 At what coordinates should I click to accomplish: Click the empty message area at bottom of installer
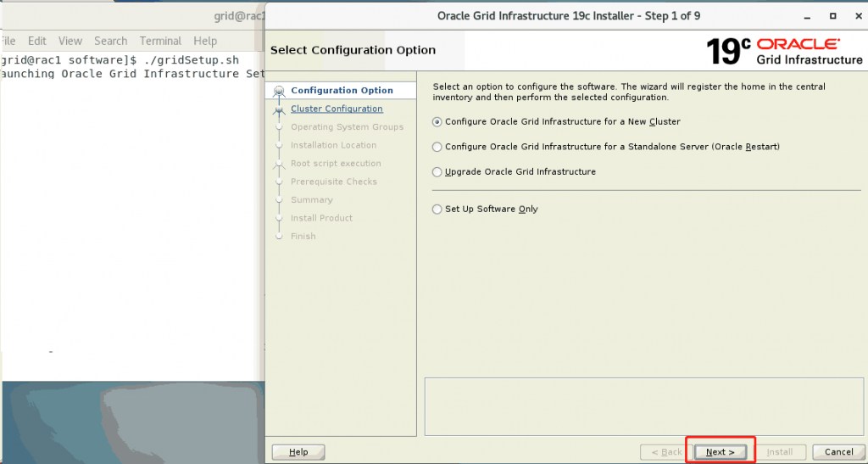[x=644, y=407]
